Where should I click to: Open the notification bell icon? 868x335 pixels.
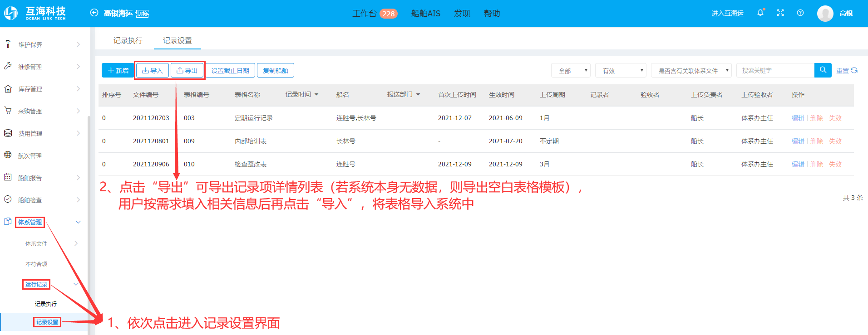click(760, 13)
